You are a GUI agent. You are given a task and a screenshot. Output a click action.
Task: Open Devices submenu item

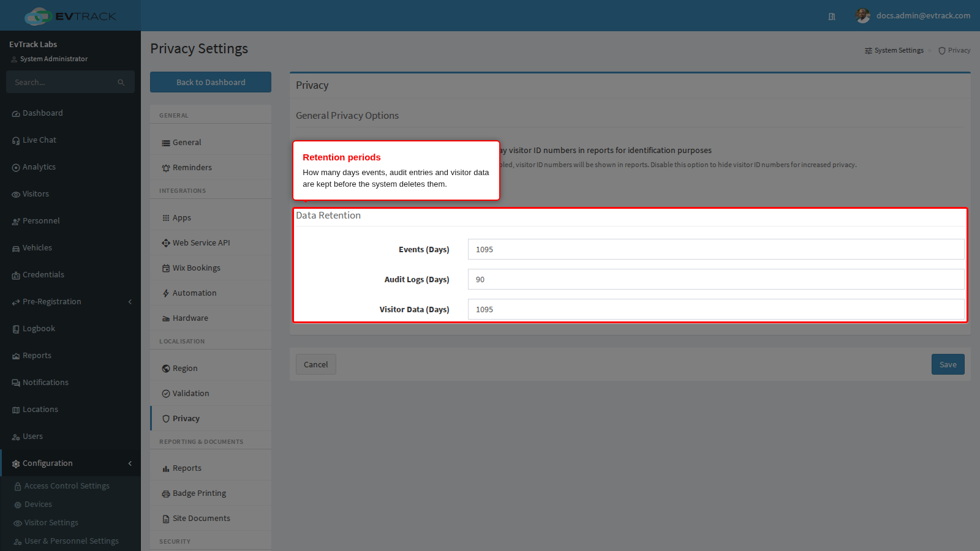[70, 504]
